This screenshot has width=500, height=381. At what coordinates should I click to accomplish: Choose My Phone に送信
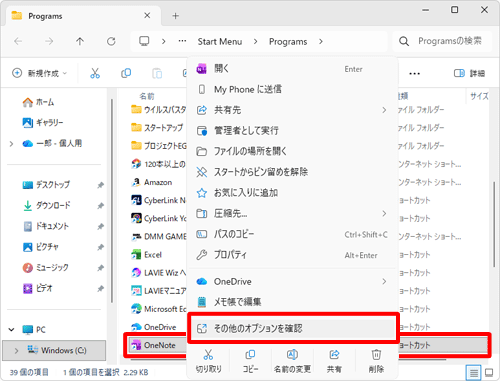293,89
